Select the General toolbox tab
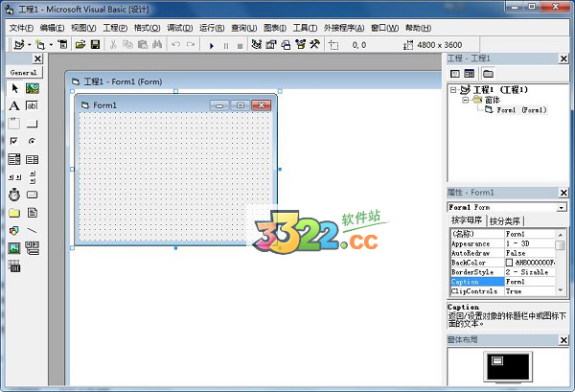Image resolution: width=575 pixels, height=392 pixels. [x=24, y=72]
